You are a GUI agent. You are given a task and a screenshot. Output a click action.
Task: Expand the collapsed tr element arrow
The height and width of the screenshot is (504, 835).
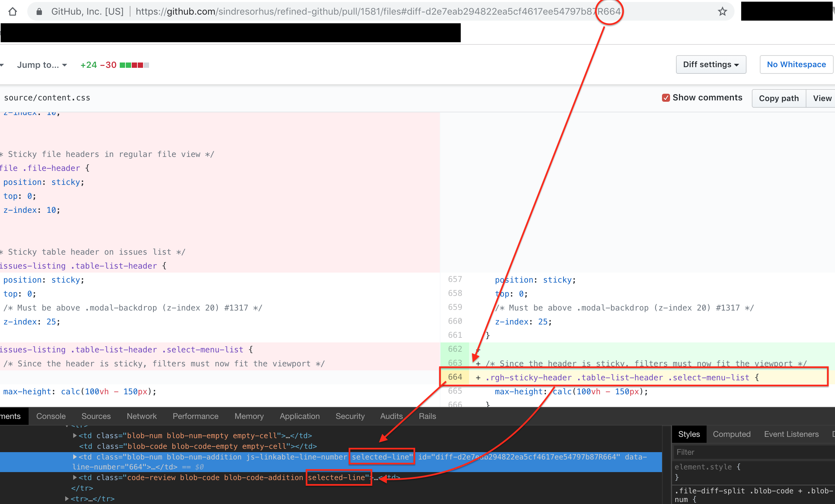67,499
